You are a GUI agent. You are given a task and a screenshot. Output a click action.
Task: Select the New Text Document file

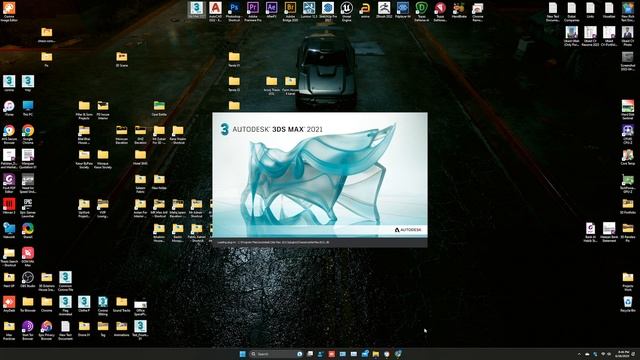(65, 330)
